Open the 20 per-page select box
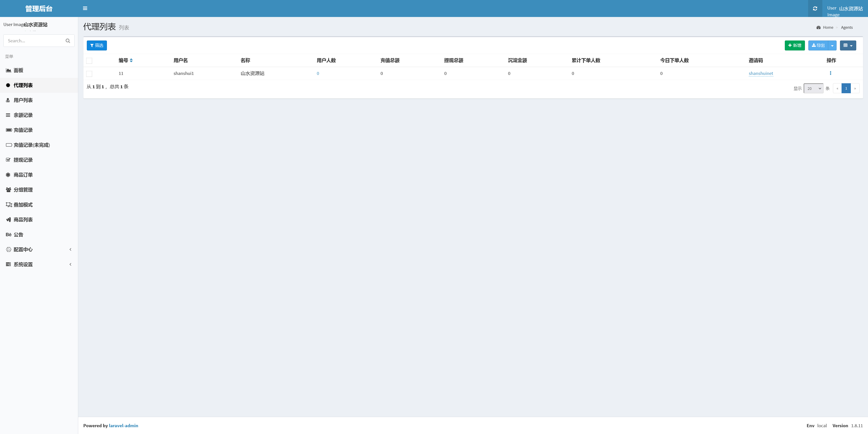 click(814, 88)
